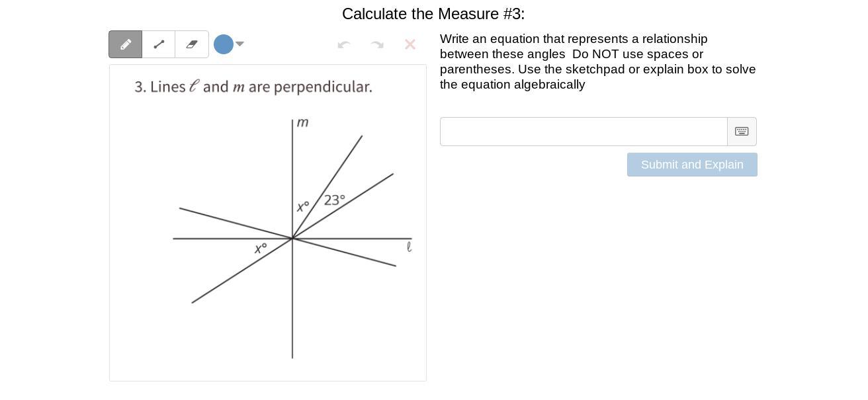The height and width of the screenshot is (400, 868).
Task: Pick the blue pen color circle
Action: (224, 44)
